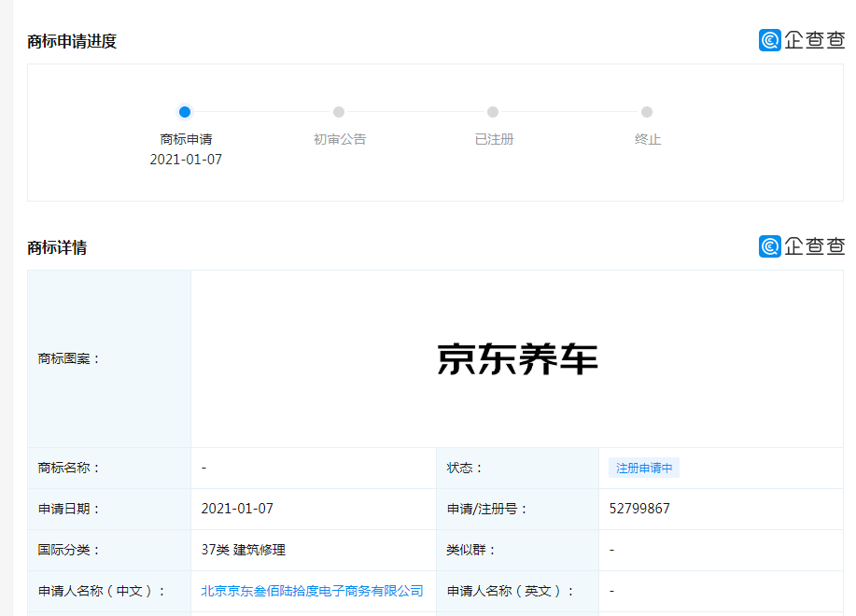856x616 pixels.
Task: Click the 申请人名称（中文）： label cell
Action: 109,591
